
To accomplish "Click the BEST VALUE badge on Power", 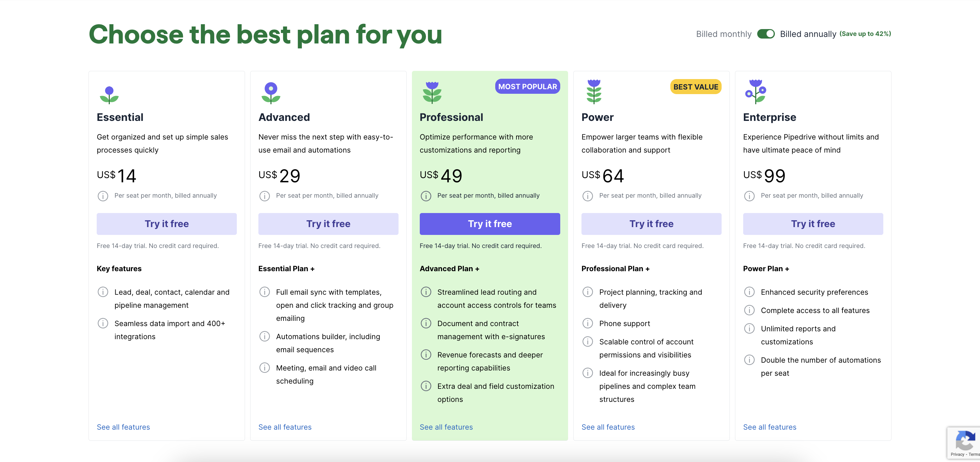I will click(696, 86).
